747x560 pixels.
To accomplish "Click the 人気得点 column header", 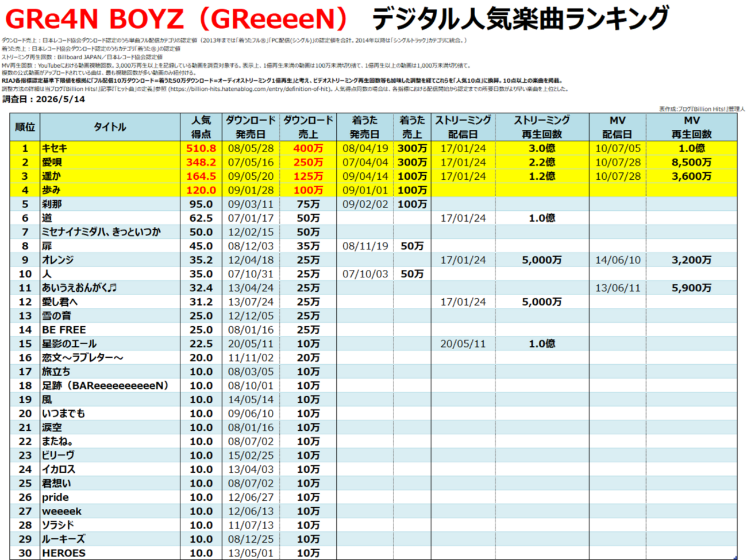I will pos(201,127).
